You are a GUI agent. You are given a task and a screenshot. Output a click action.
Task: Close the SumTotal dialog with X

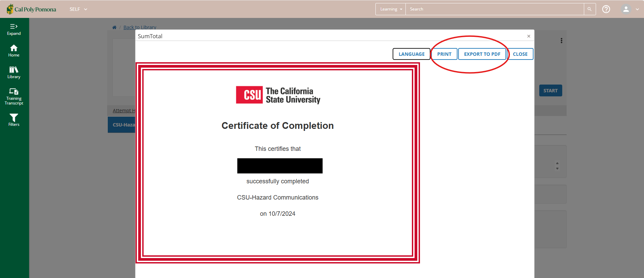pos(529,36)
